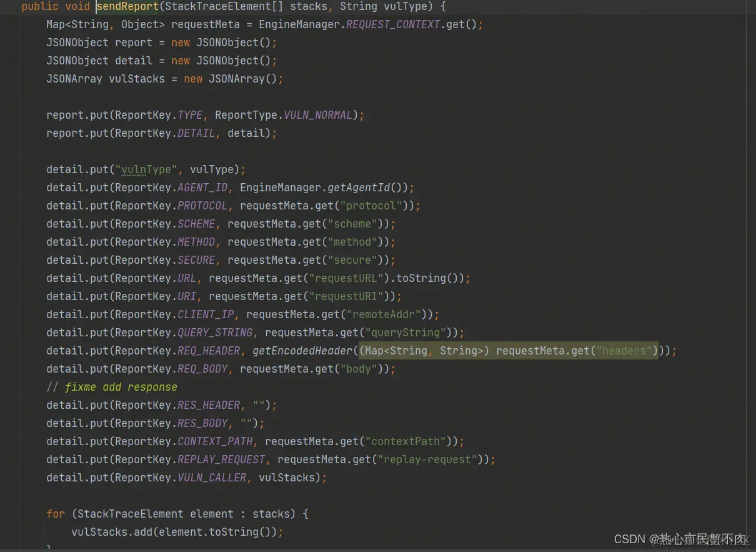Click the "vulnType" string literal

pos(146,169)
